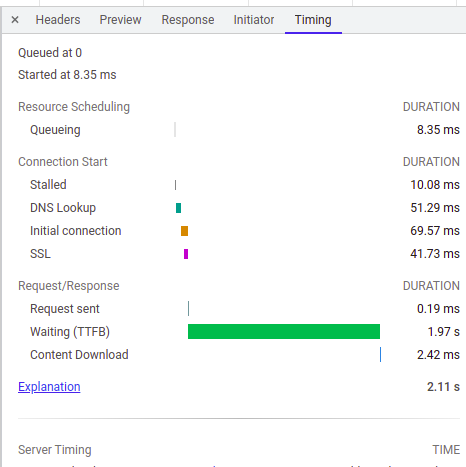This screenshot has width=466, height=467.
Task: Click the 'Server Timing' heading
Action: [x=55, y=450]
